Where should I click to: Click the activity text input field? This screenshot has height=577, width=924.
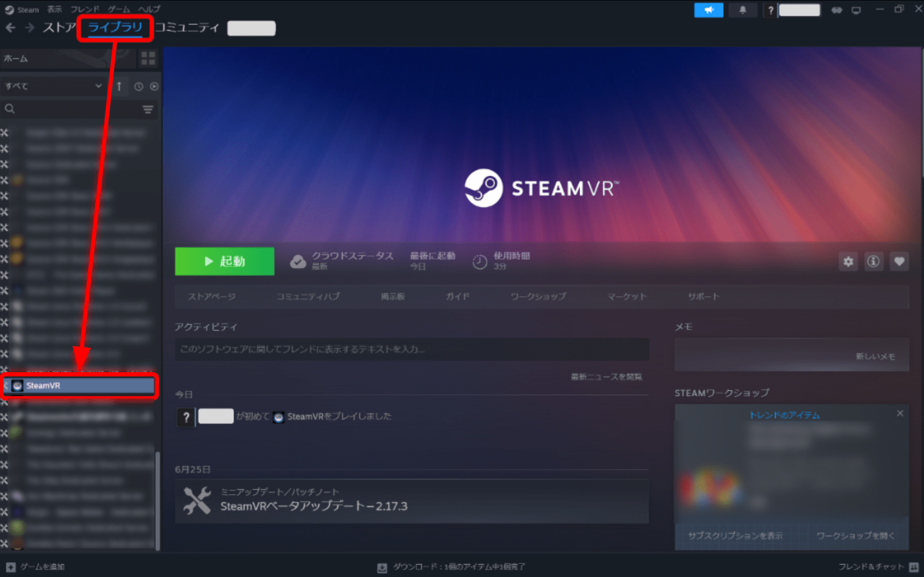coord(412,349)
